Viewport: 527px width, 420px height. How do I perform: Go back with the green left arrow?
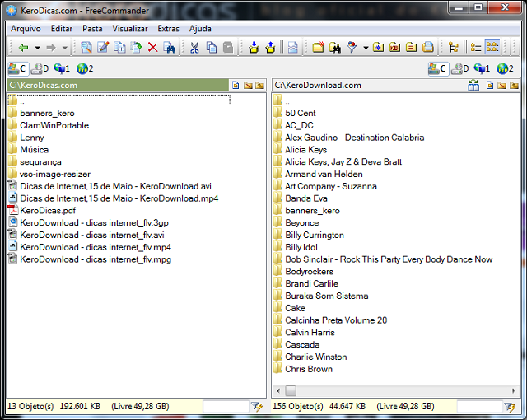pyautogui.click(x=23, y=48)
